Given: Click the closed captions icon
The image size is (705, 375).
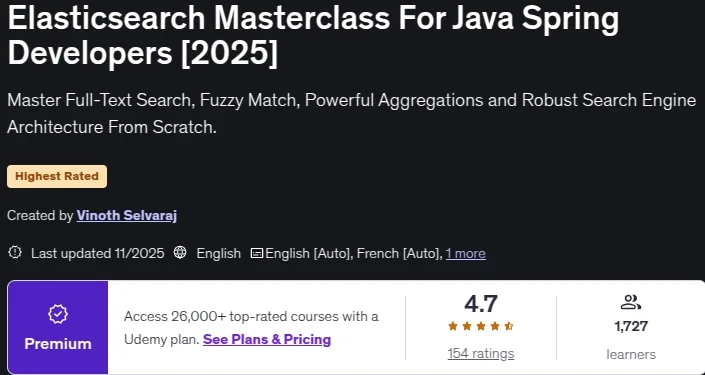Looking at the screenshot, I should tap(257, 253).
